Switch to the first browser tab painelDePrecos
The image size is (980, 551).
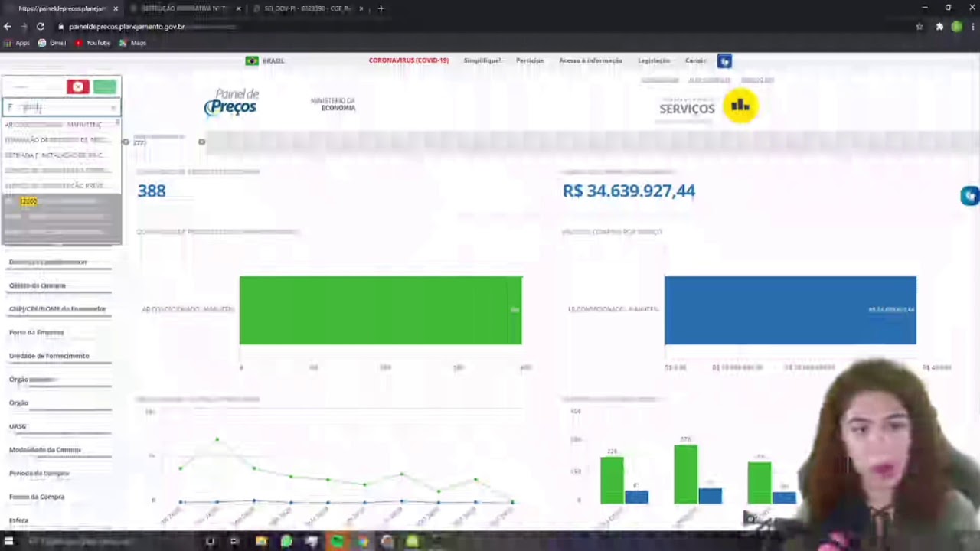61,8
